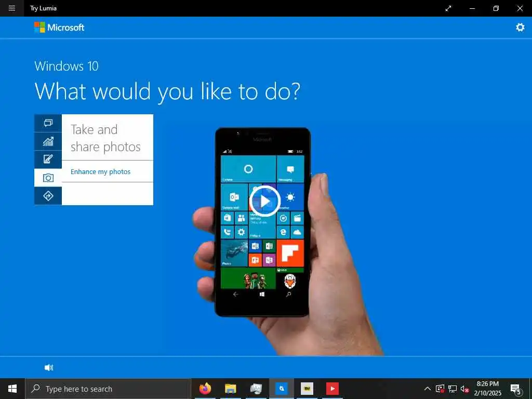Open the hamburger navigation menu
This screenshot has width=532, height=399.
click(12, 8)
